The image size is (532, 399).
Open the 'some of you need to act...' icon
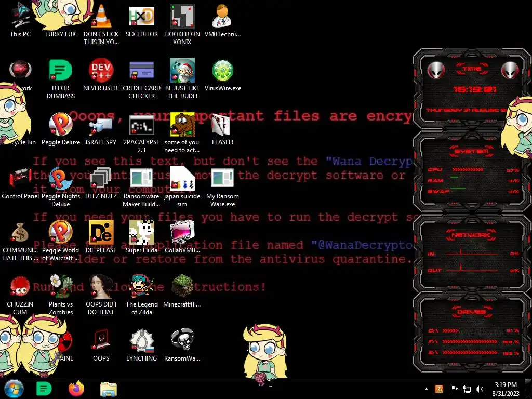(x=182, y=133)
